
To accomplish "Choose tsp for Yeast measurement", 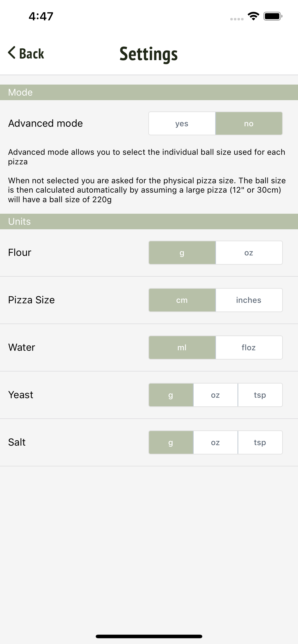I will pos(260,395).
